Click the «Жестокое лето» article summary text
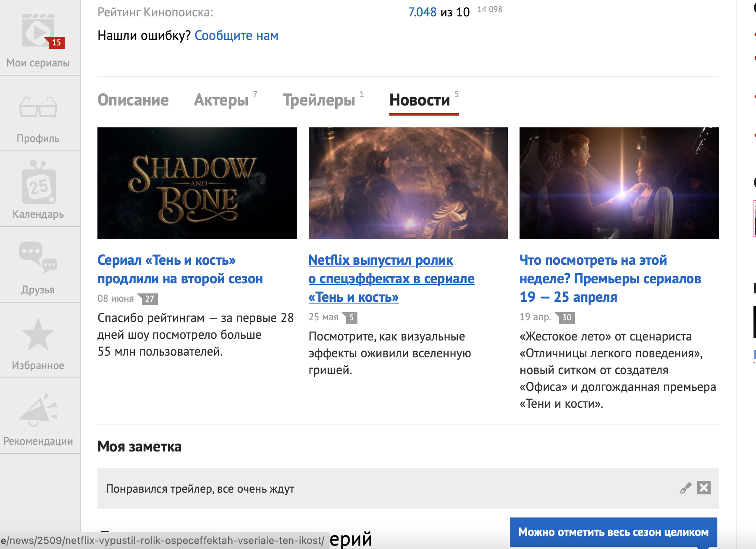Image resolution: width=756 pixels, height=549 pixels. coord(618,370)
